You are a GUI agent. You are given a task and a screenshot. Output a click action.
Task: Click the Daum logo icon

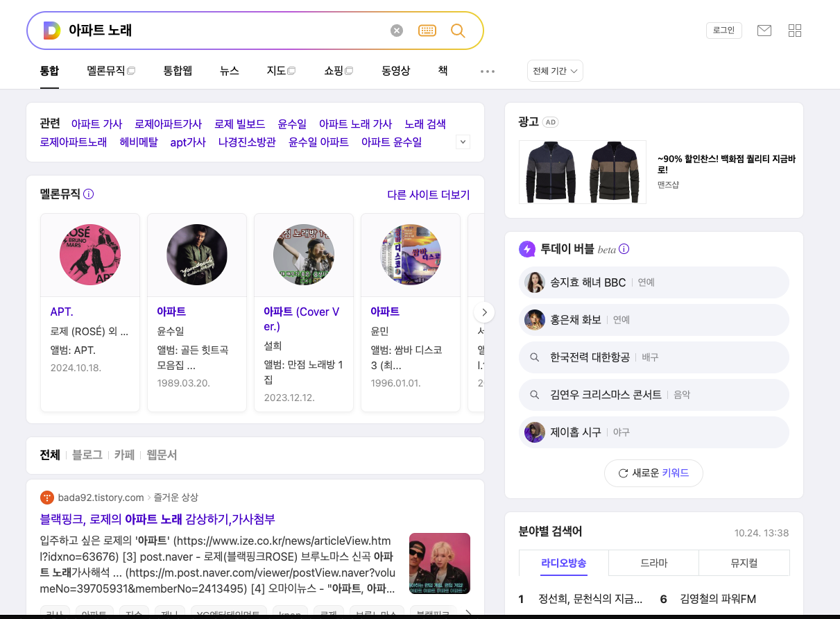(50, 30)
